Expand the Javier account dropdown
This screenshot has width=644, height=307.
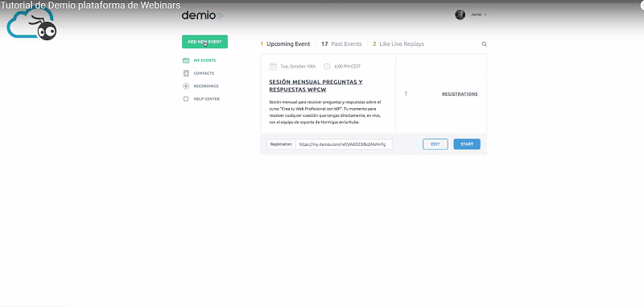click(x=479, y=15)
